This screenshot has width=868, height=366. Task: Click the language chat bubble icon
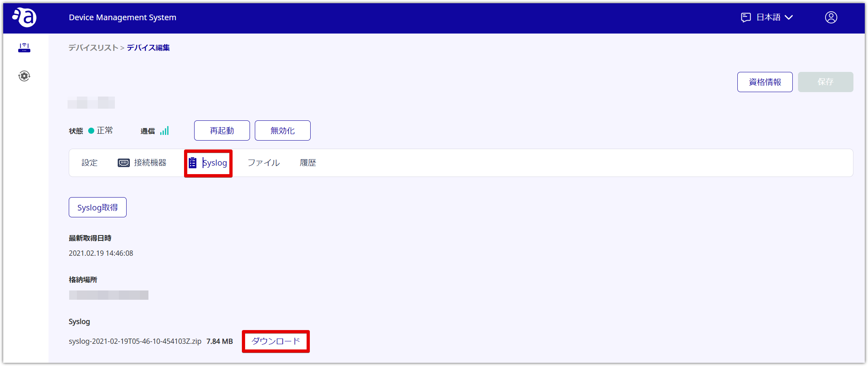pos(745,17)
